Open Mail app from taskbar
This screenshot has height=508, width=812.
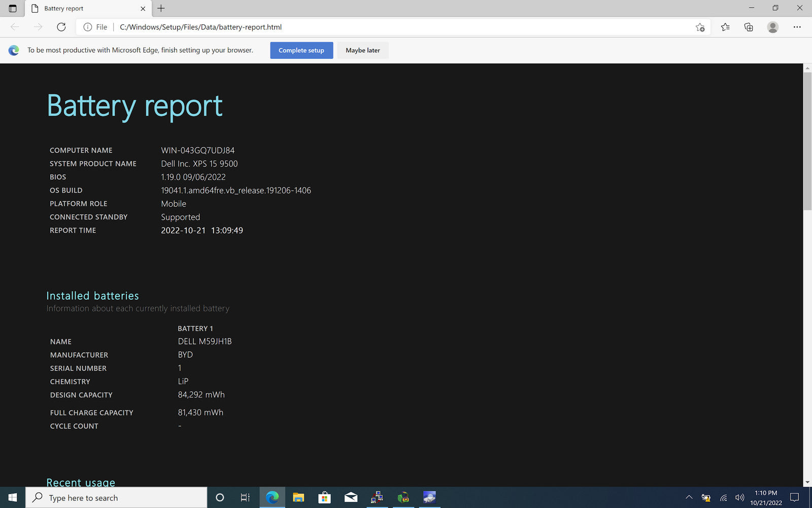coord(351,497)
